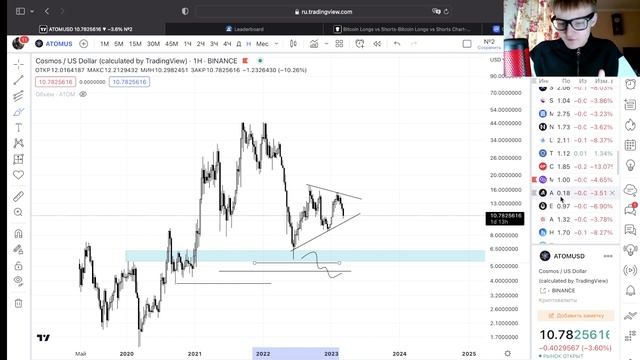Open the ideas lightbulb panel
Viewport: 640px width, 360px height.
coord(631,165)
